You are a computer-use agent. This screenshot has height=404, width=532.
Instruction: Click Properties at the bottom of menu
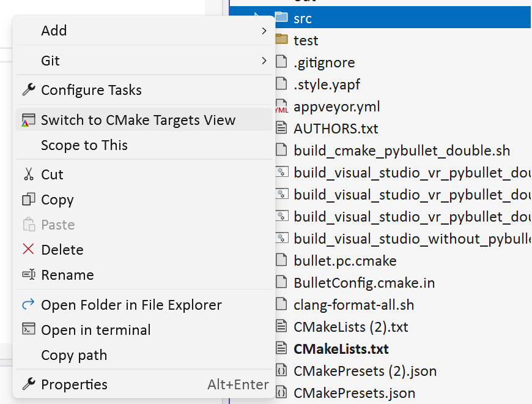(73, 384)
